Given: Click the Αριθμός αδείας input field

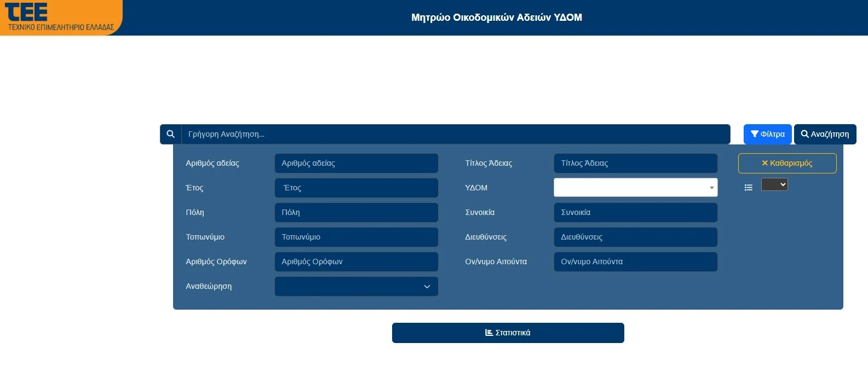Looking at the screenshot, I should point(356,163).
